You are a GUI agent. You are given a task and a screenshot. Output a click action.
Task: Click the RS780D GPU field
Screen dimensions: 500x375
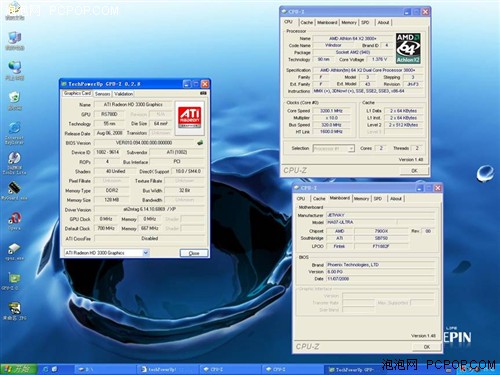pyautogui.click(x=109, y=114)
